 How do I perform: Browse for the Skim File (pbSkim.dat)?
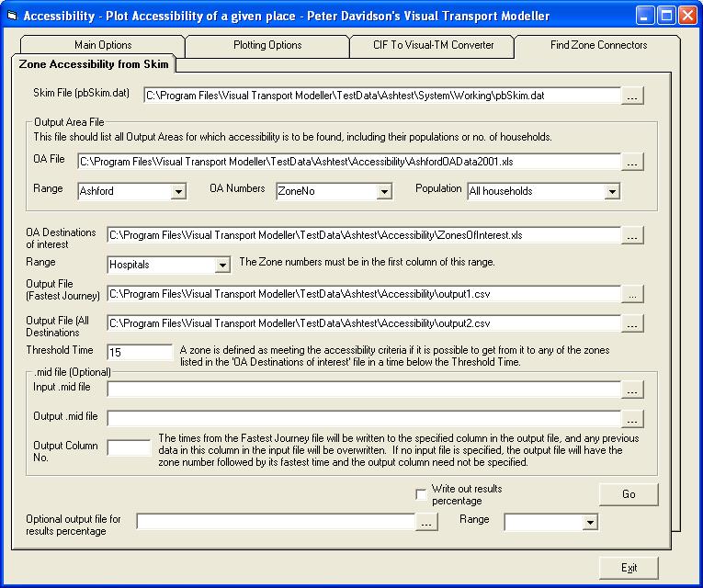[x=632, y=96]
